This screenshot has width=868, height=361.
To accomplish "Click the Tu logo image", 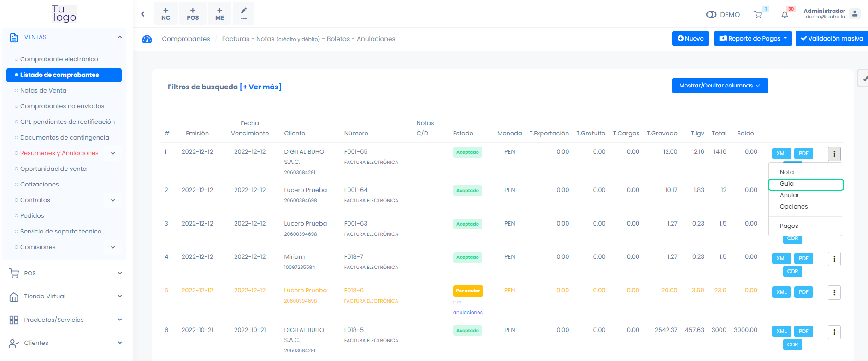I will point(64,14).
